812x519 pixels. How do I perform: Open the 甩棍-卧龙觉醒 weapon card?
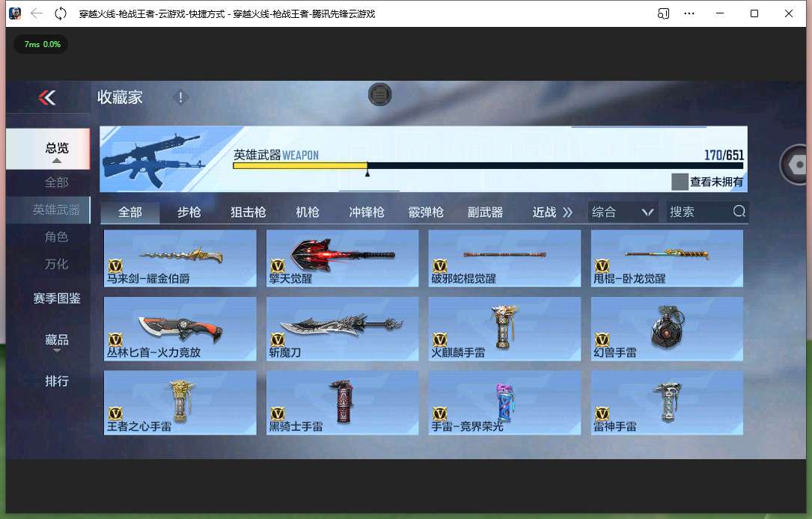pyautogui.click(x=667, y=258)
